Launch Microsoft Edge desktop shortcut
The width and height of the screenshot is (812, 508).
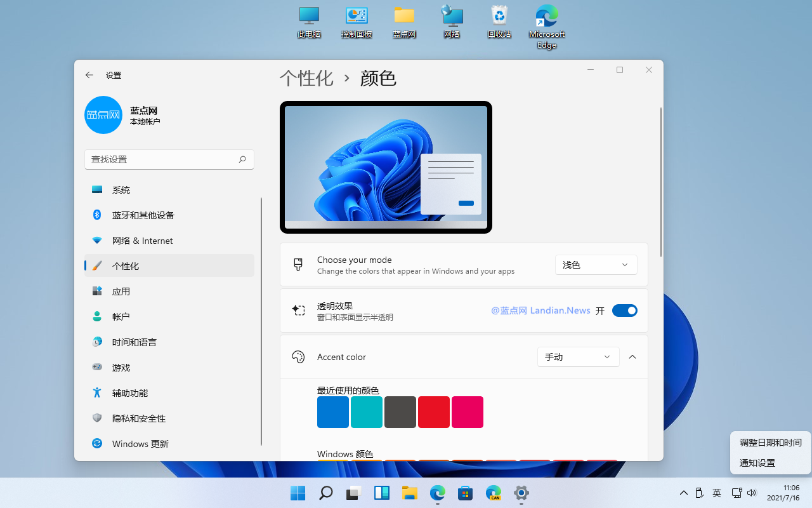coord(547,27)
